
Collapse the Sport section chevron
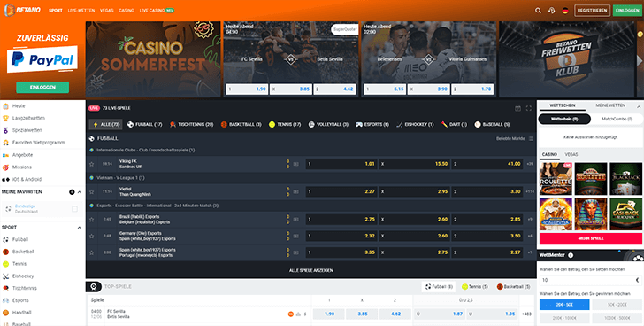pos(80,228)
